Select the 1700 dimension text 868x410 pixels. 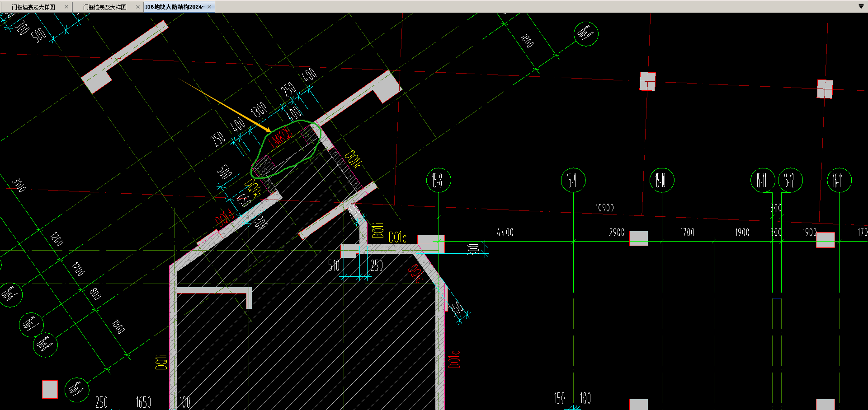pyautogui.click(x=687, y=233)
